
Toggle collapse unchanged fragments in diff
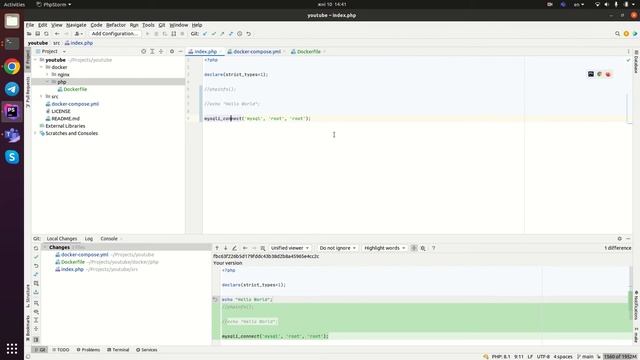pyautogui.click(x=414, y=248)
